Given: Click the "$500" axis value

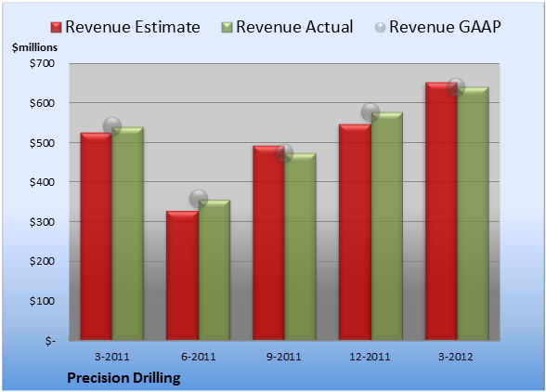Looking at the screenshot, I should click(x=42, y=143).
